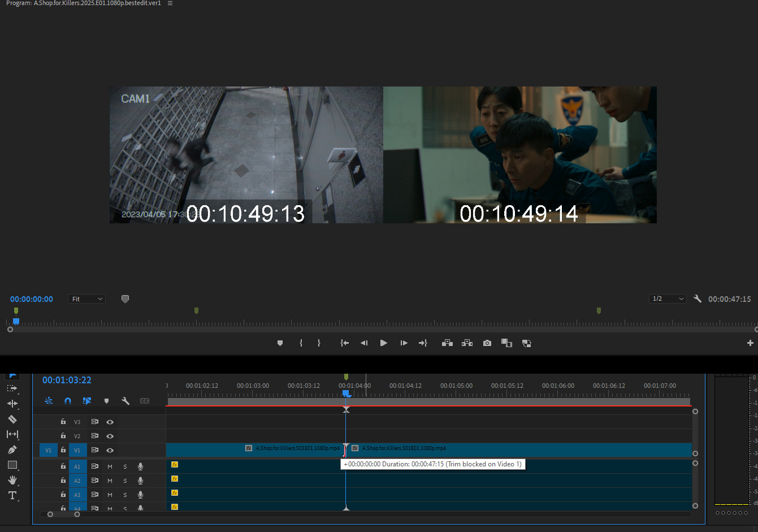Image resolution: width=758 pixels, height=532 pixels.
Task: Mute audio track A1
Action: click(110, 466)
